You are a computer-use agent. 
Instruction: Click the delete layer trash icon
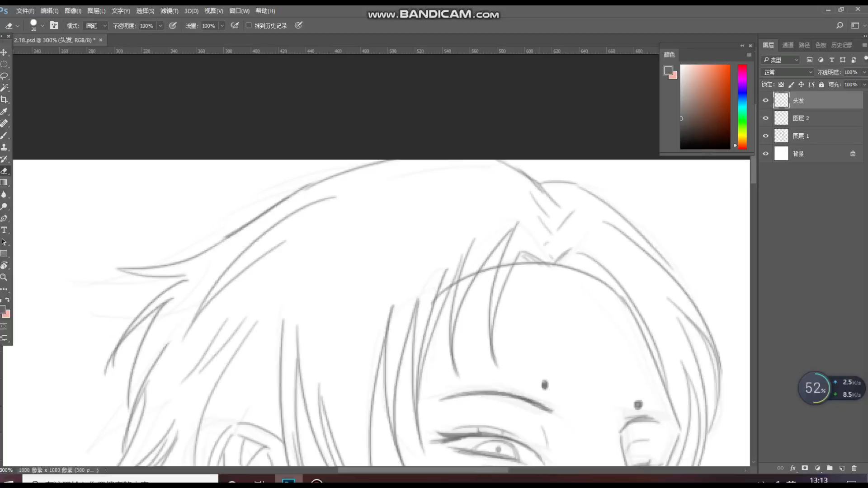[854, 468]
